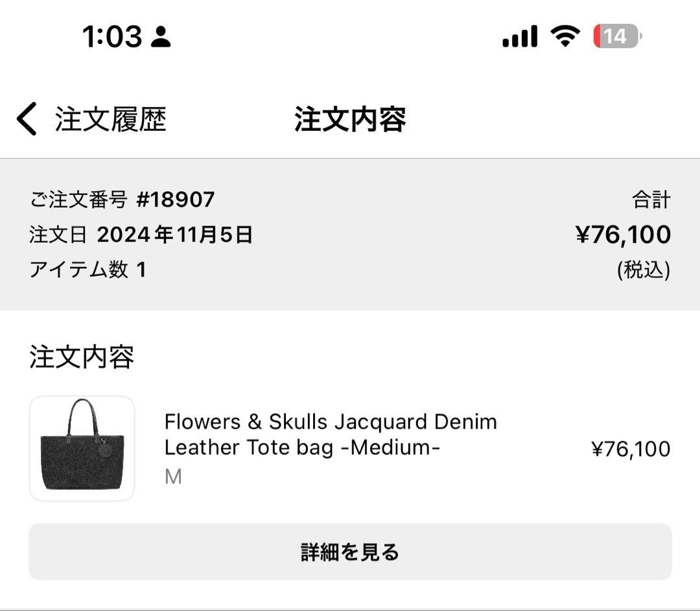Tap the item price ¥76,100 in product row
The image size is (700, 611).
pyautogui.click(x=631, y=449)
